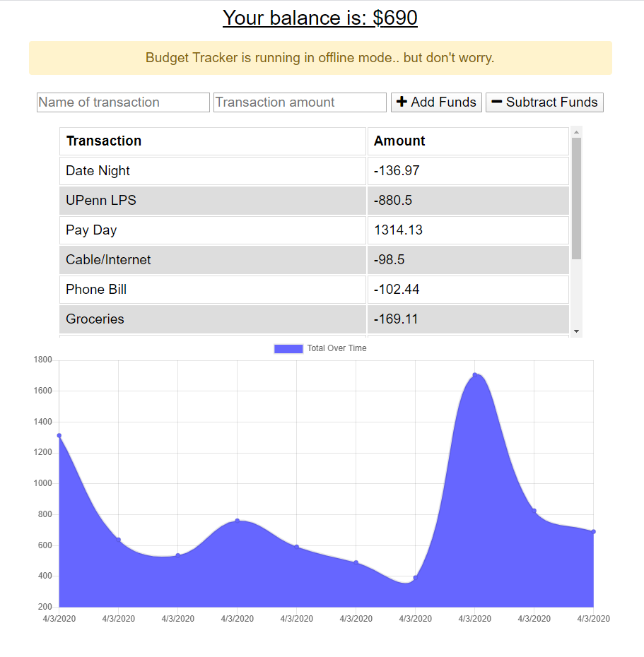Click the Add Funds button
644x657 pixels.
[436, 102]
